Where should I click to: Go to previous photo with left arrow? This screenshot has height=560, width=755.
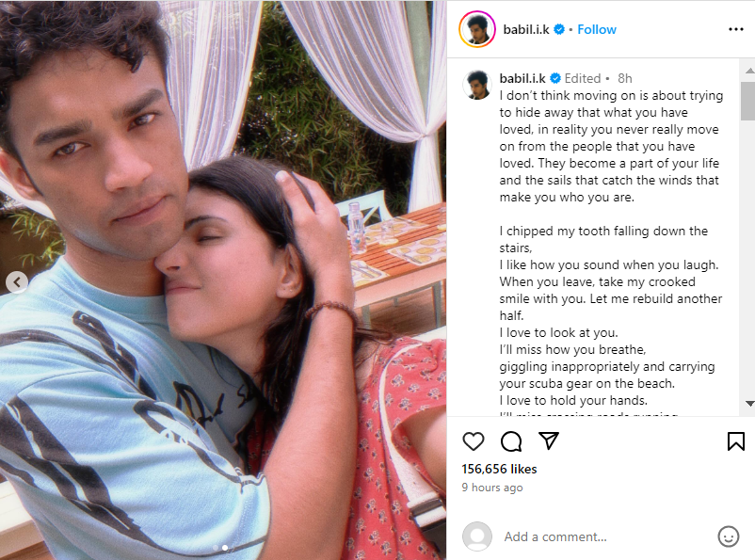(17, 282)
